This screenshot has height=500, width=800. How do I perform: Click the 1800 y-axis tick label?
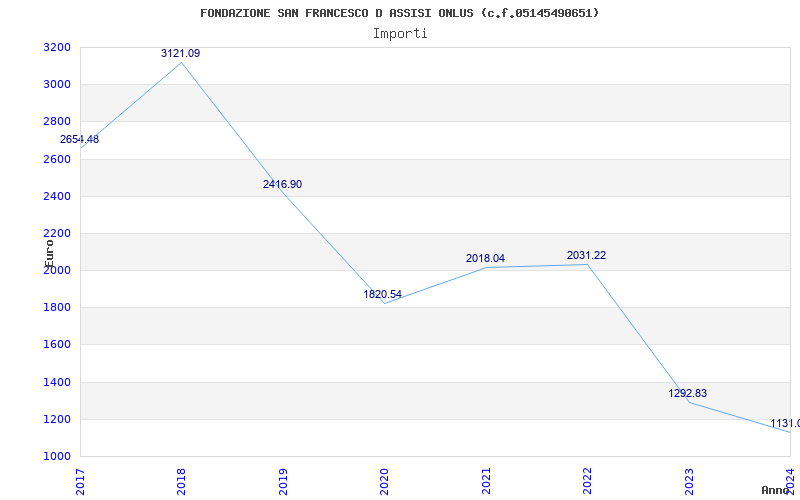(x=57, y=308)
